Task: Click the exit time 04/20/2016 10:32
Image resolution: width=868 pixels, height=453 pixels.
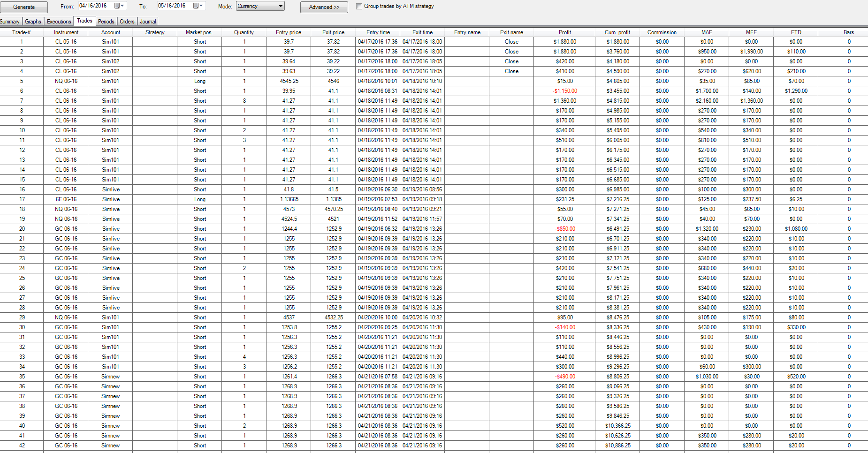Action: pyautogui.click(x=422, y=317)
